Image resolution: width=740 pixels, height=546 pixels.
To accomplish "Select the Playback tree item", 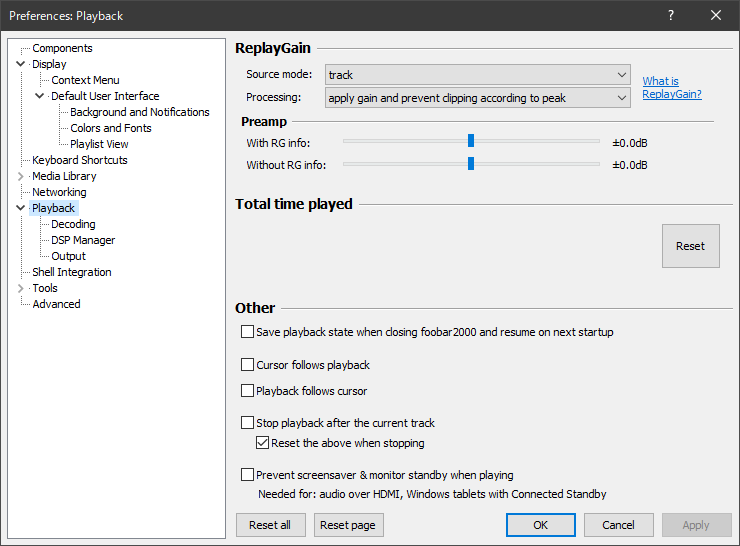I will (53, 208).
